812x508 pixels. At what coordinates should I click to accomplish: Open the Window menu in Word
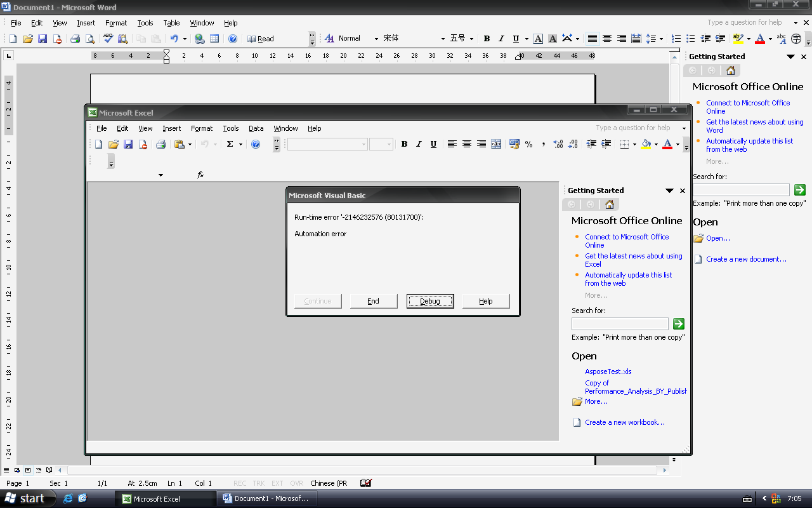coord(202,23)
